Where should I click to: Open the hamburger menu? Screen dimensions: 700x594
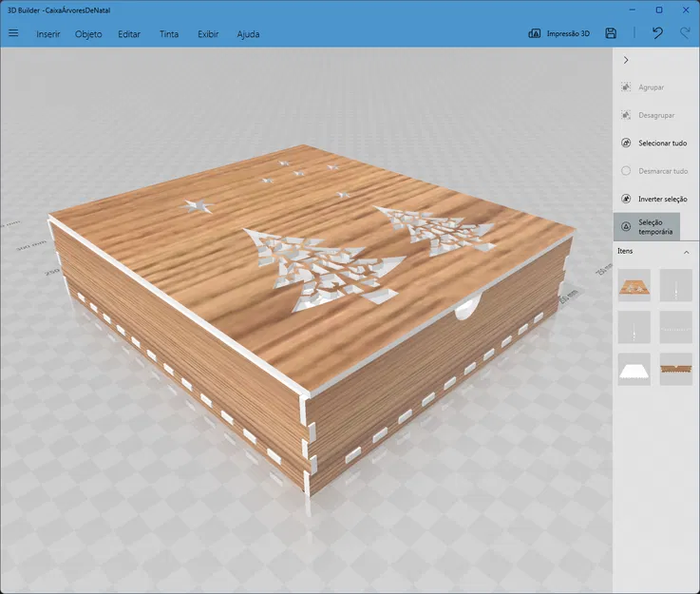13,33
